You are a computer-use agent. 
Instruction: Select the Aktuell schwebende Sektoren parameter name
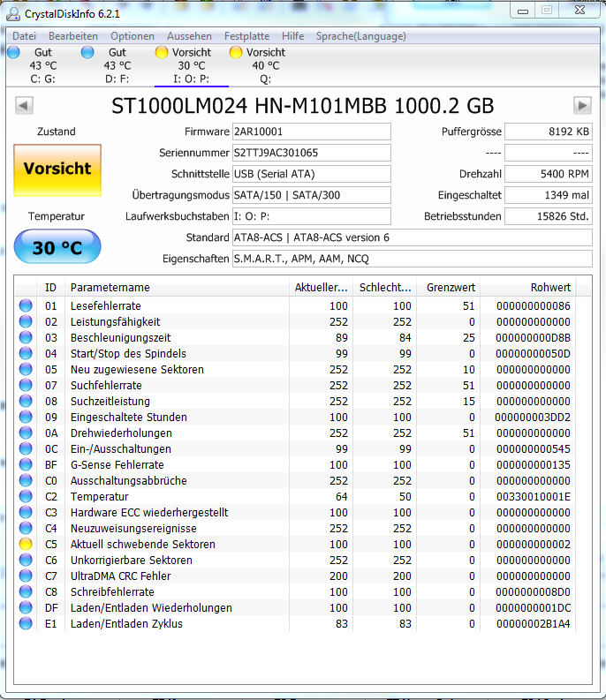[142, 544]
